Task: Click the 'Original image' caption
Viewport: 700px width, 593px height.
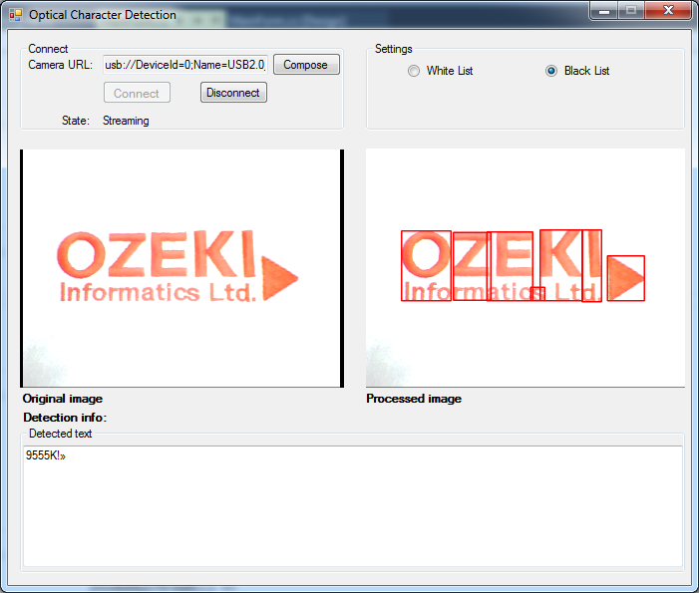Action: 63,399
